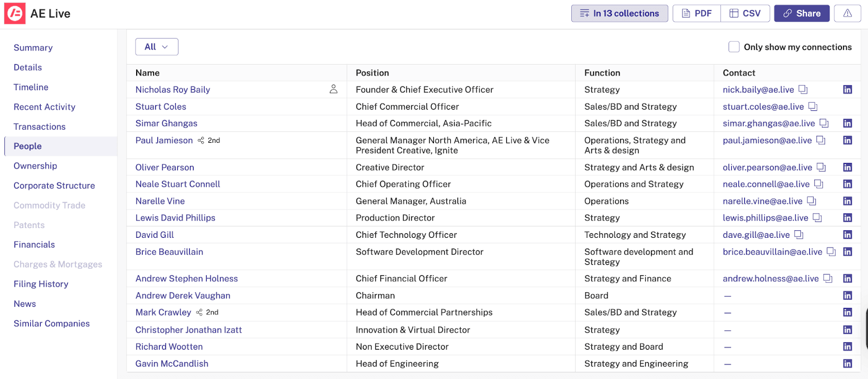The image size is (868, 379).
Task: Click person icon beside Nicholas Roy Baily
Action: [334, 89]
